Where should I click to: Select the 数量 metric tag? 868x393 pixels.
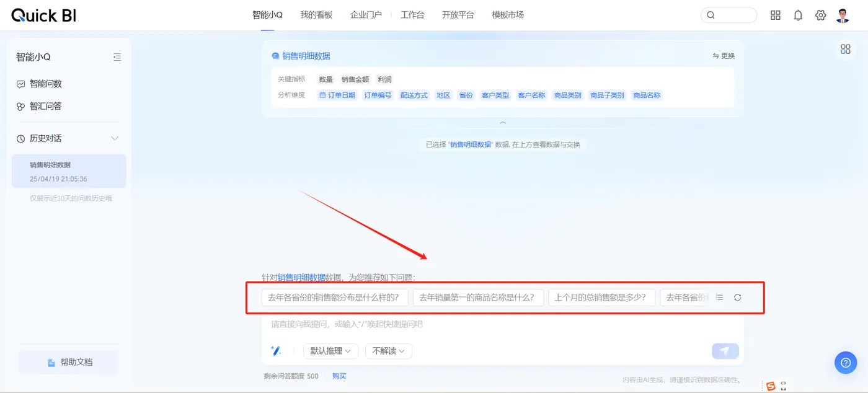325,79
